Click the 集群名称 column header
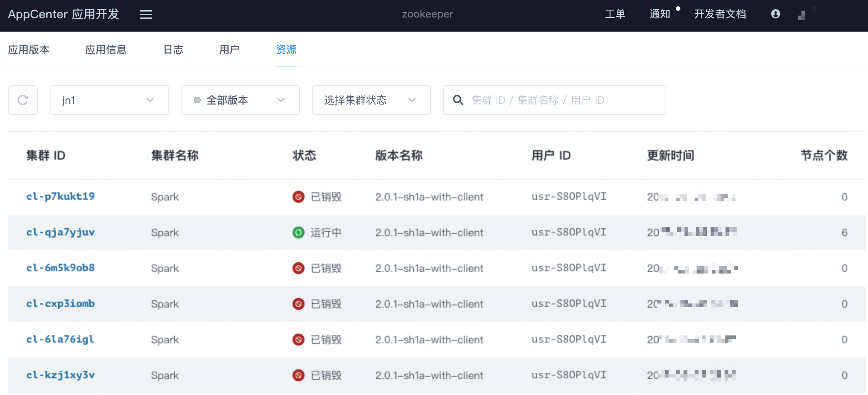The width and height of the screenshot is (868, 395). (x=175, y=155)
